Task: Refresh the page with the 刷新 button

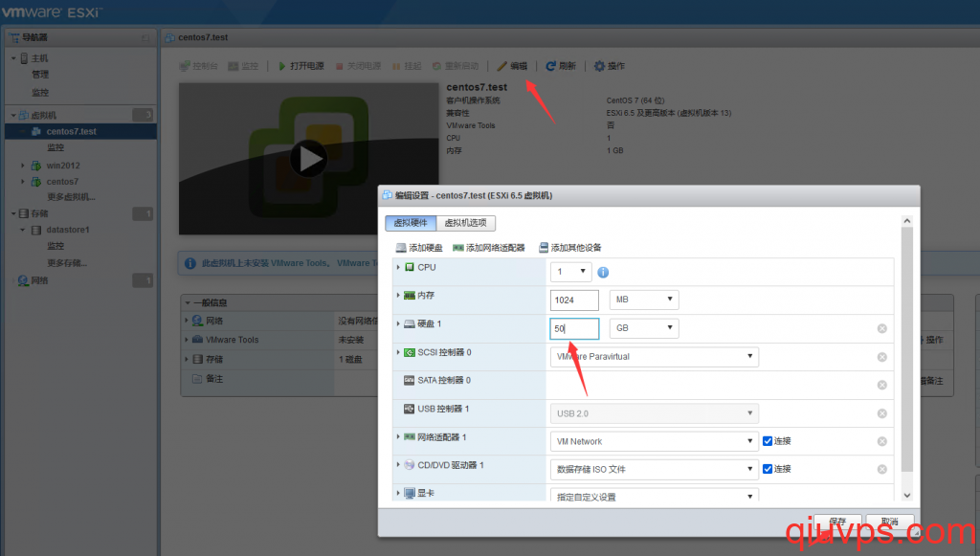Action: point(561,66)
